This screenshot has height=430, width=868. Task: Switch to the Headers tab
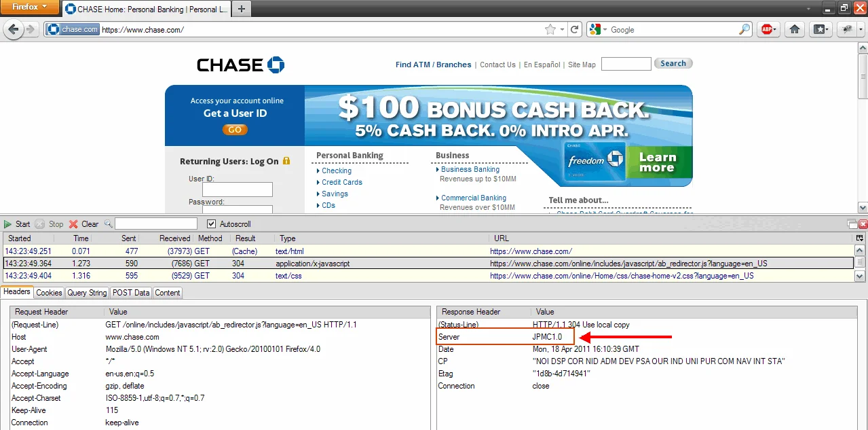[17, 292]
